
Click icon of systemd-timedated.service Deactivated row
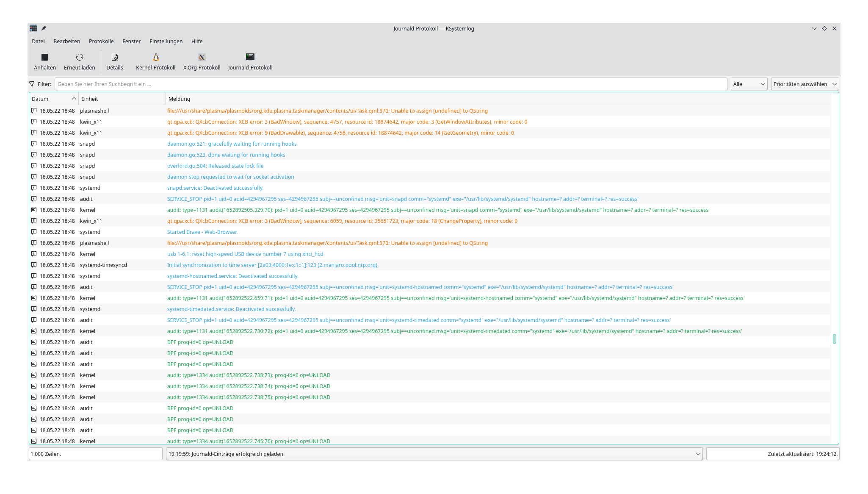pos(34,309)
